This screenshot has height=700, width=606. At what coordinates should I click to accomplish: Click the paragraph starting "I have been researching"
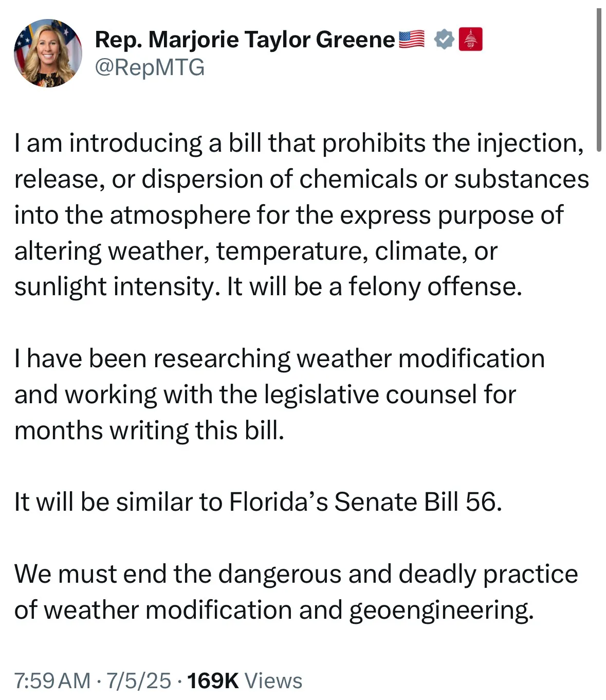280,394
